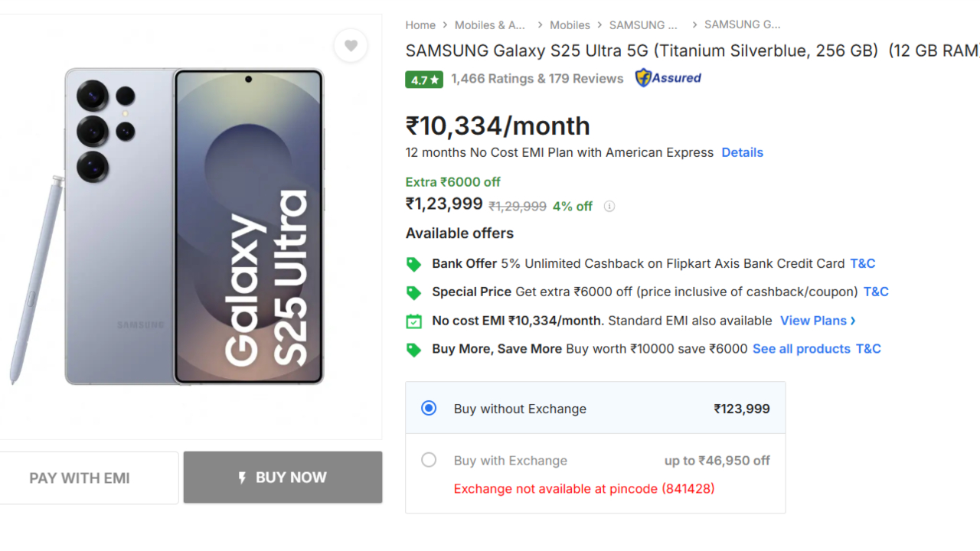Click the Buy More Save More tag icon
The image size is (980, 551).
[x=413, y=349]
